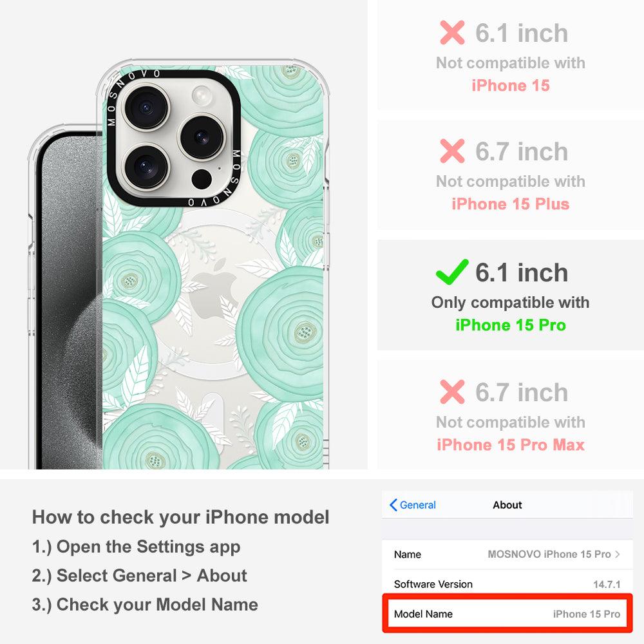Select the Model Name row
This screenshot has height=644, width=644.
click(x=507, y=614)
